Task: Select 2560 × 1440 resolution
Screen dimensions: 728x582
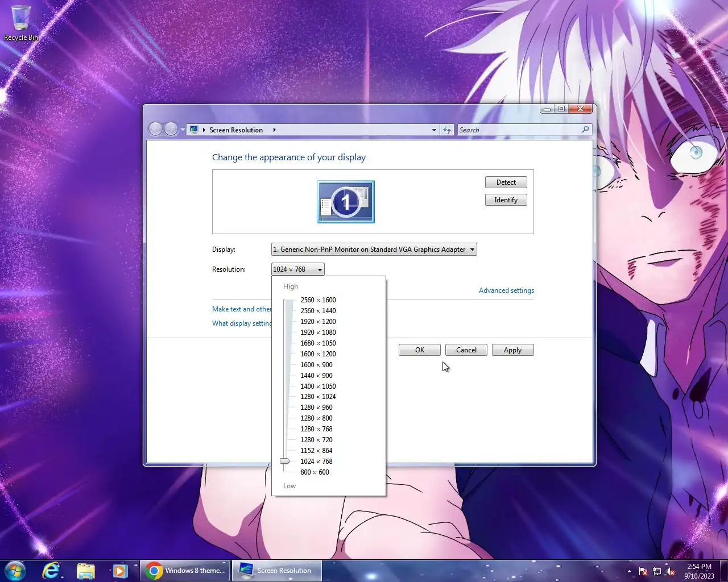Action: coord(318,311)
